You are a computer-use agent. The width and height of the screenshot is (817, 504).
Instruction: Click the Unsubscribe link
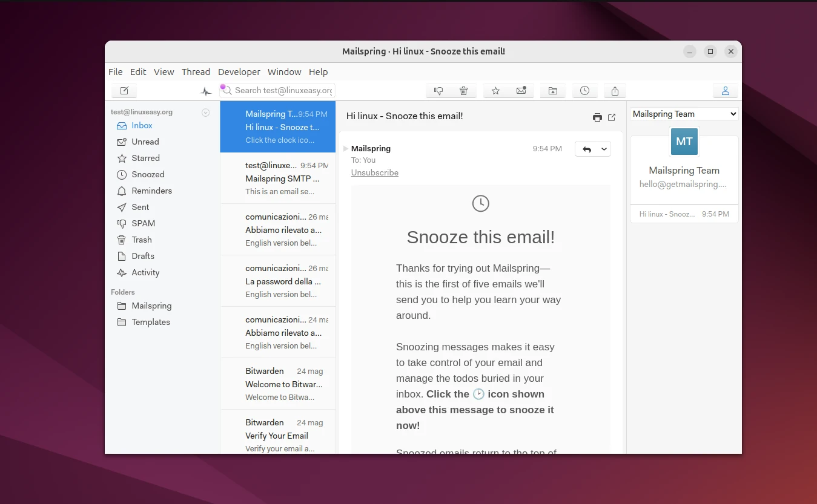tap(374, 172)
